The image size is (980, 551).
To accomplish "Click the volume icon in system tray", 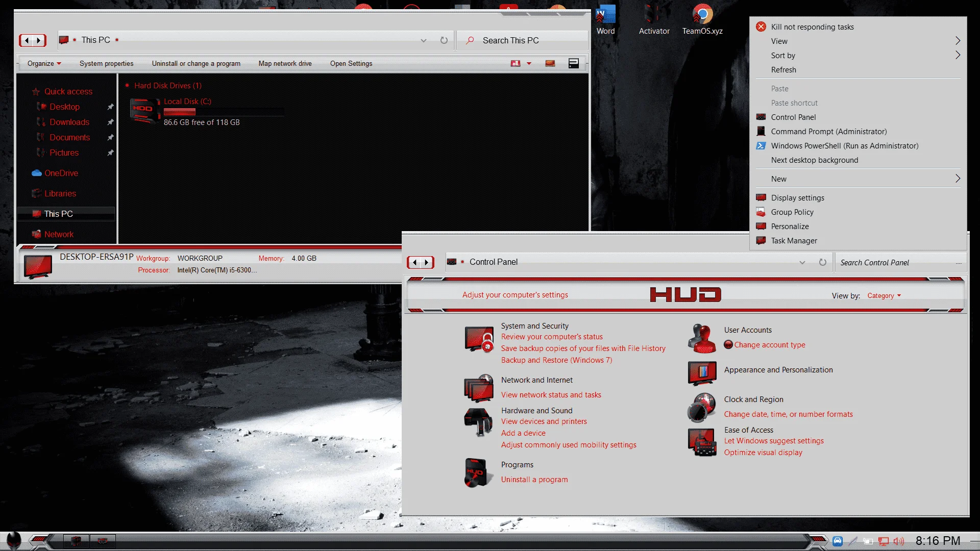I will point(899,541).
